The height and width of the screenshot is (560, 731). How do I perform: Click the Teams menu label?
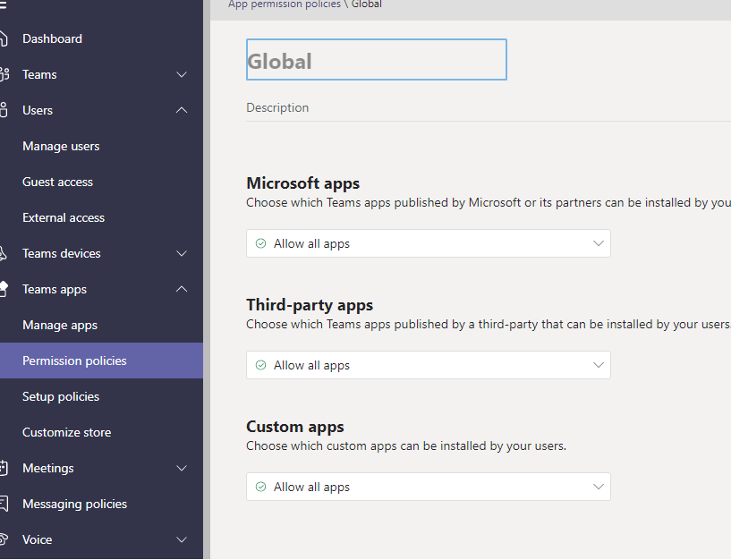[39, 74]
